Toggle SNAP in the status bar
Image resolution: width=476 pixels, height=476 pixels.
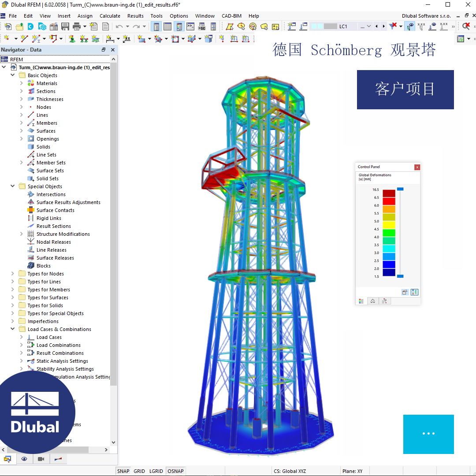pos(123,471)
